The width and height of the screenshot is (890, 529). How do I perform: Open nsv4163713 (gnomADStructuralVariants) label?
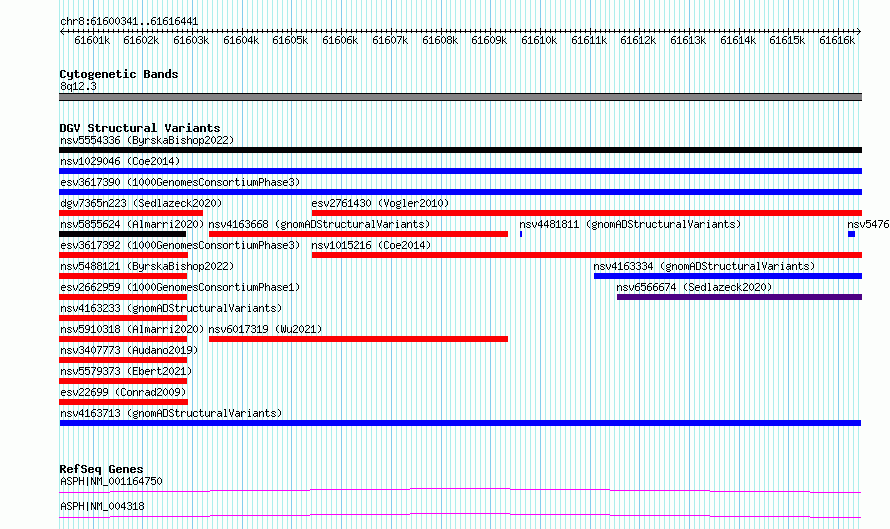tap(171, 413)
